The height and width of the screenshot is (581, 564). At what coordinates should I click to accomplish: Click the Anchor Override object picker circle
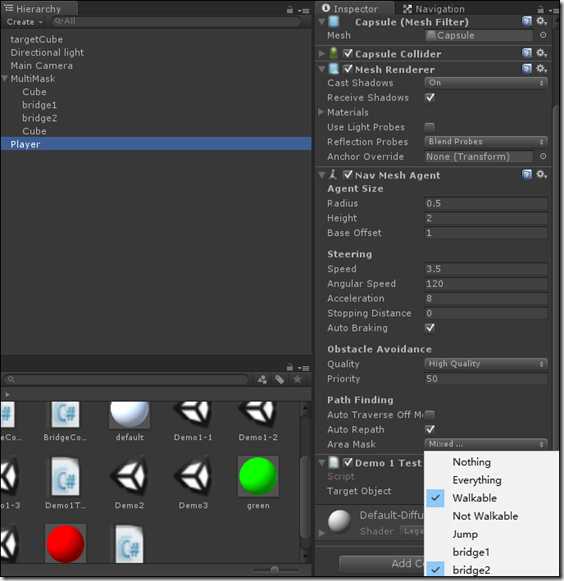[543, 156]
